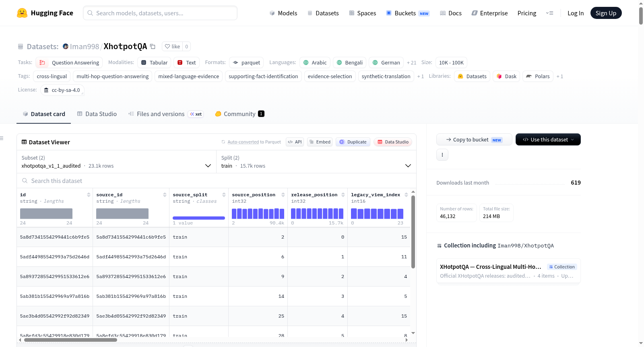Select the German language tag
This screenshot has height=347, width=644.
386,62
